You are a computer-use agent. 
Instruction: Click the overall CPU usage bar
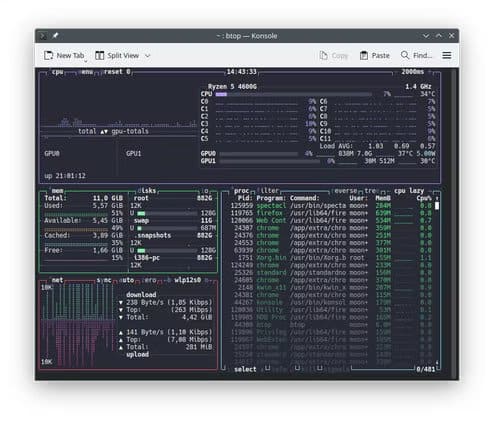pyautogui.click(x=293, y=94)
